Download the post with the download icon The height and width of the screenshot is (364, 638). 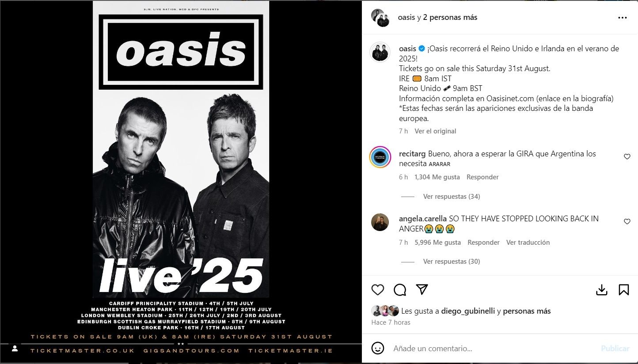coord(601,290)
